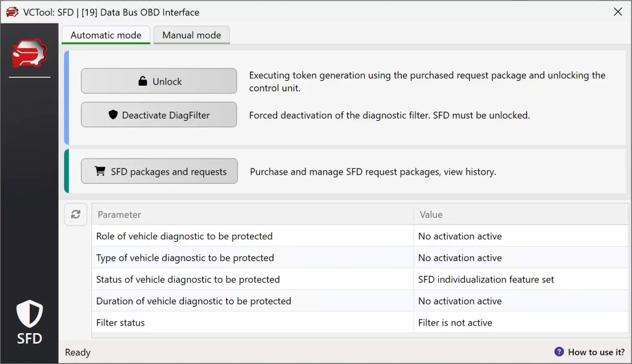Select the Role of vehicle diagnostic row
Screen dimensions: 632x364
pos(247,236)
